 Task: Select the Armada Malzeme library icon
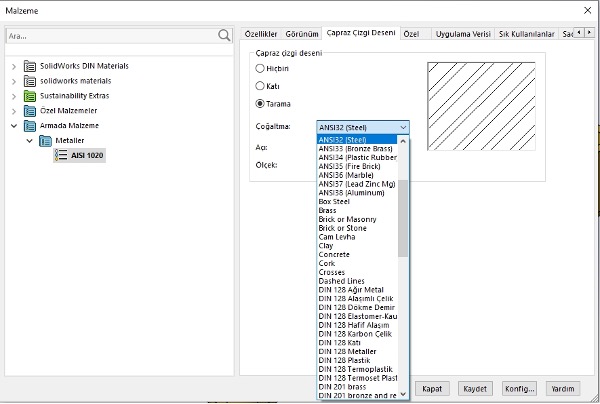coord(30,125)
